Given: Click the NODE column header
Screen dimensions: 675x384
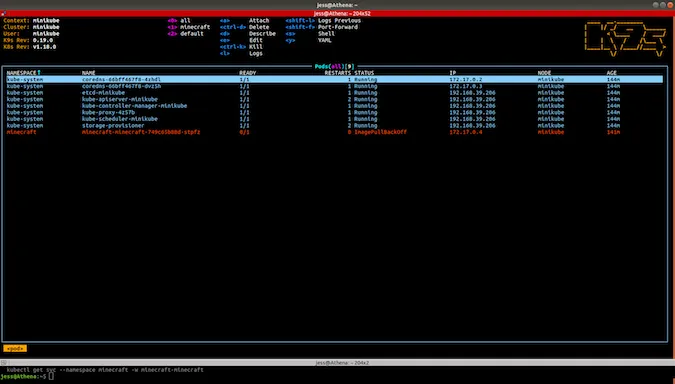Looking at the screenshot, I should (x=545, y=73).
